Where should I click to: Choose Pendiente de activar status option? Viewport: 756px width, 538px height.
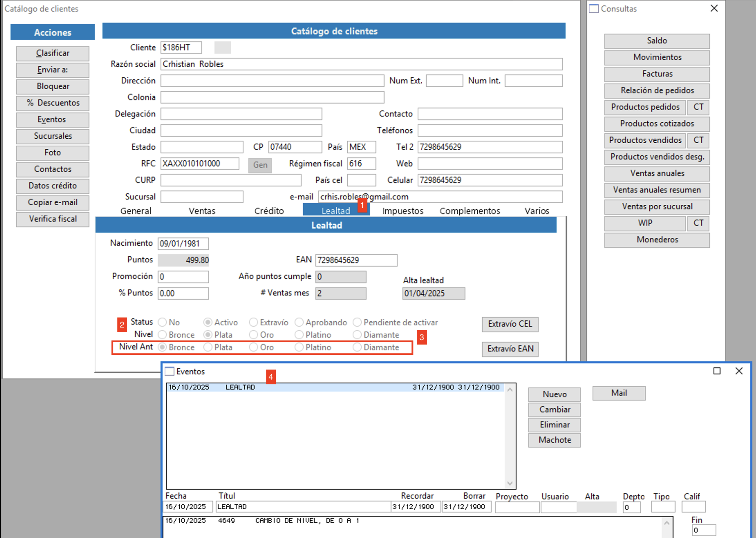[x=357, y=322]
